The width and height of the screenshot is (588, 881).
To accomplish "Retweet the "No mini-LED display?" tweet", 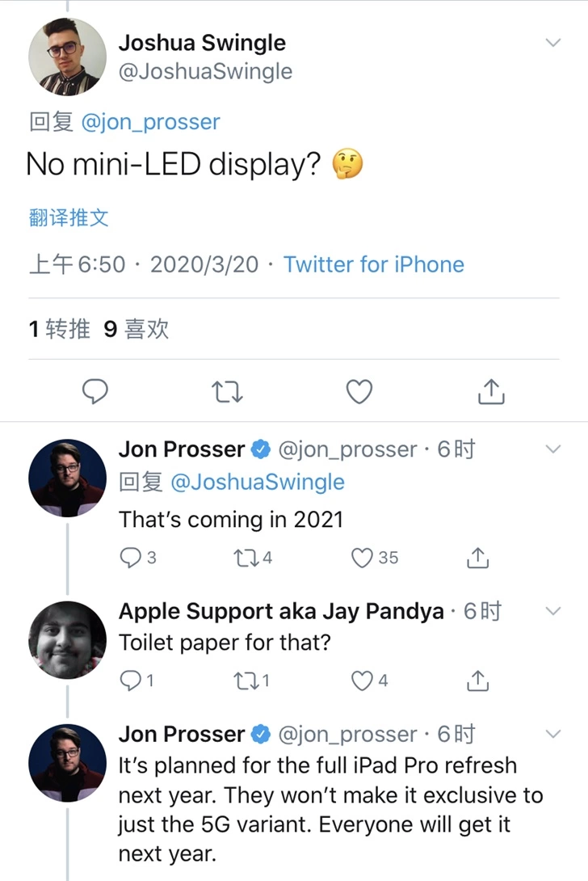I will point(227,392).
